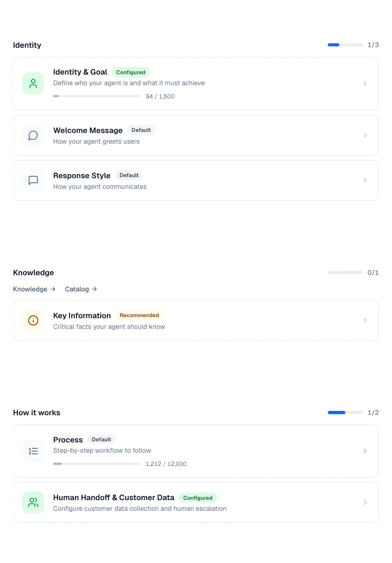Click the Response Style message square icon
Image resolution: width=392 pixels, height=563 pixels.
pos(33,180)
